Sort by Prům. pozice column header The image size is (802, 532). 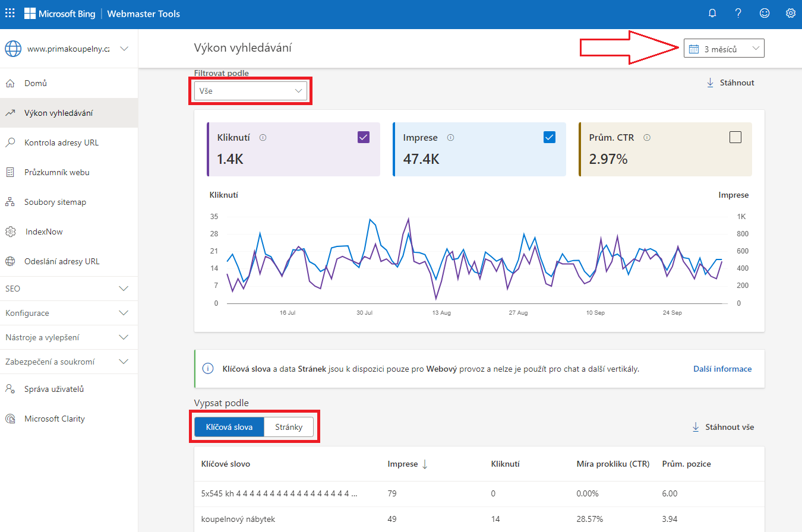(687, 464)
